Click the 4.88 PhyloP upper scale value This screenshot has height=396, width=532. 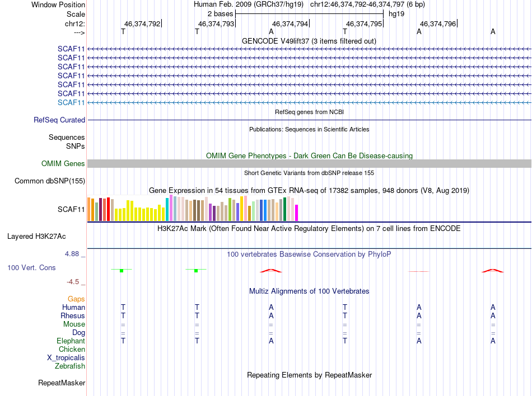(72, 254)
